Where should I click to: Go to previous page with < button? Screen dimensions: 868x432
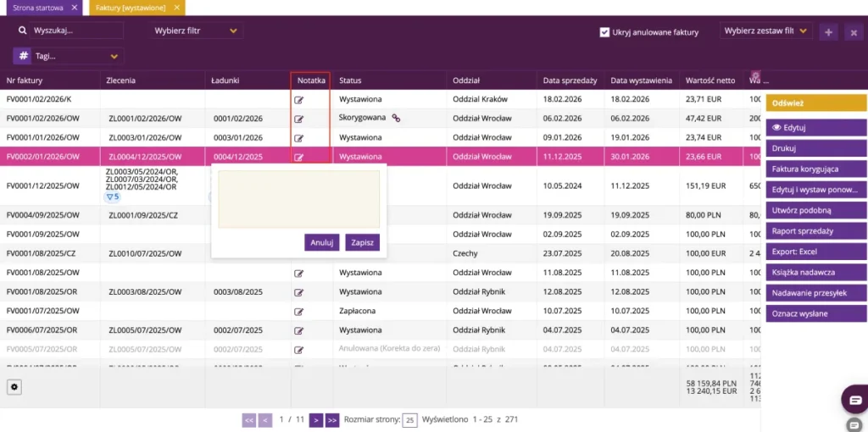coord(265,420)
